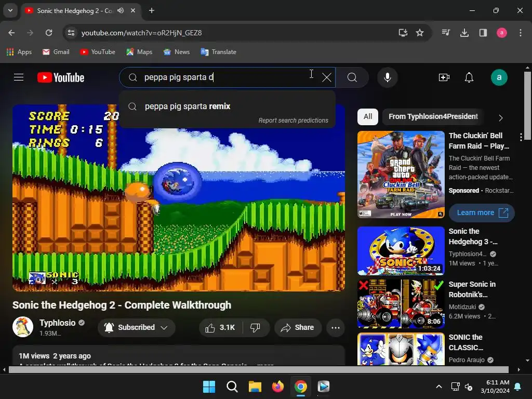
Task: Open the Sonic 3 video thumbnail
Action: 401,251
